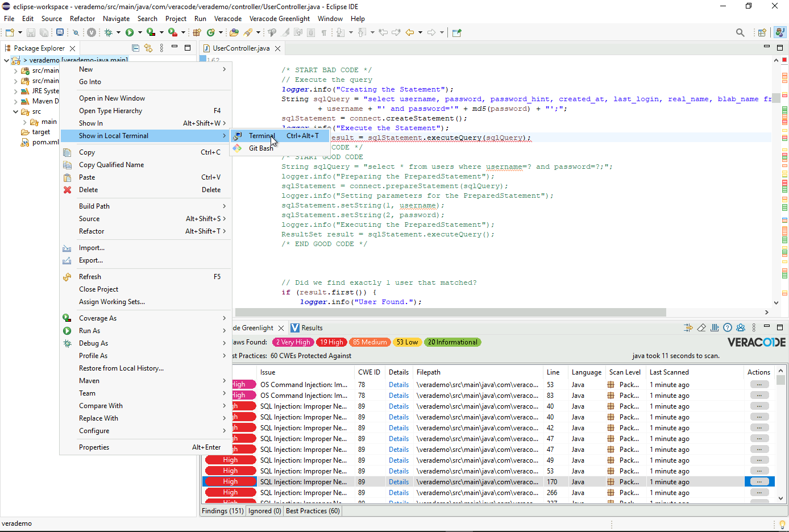Click the toolbar Search magnifier icon
The width and height of the screenshot is (789, 532).
pos(740,32)
